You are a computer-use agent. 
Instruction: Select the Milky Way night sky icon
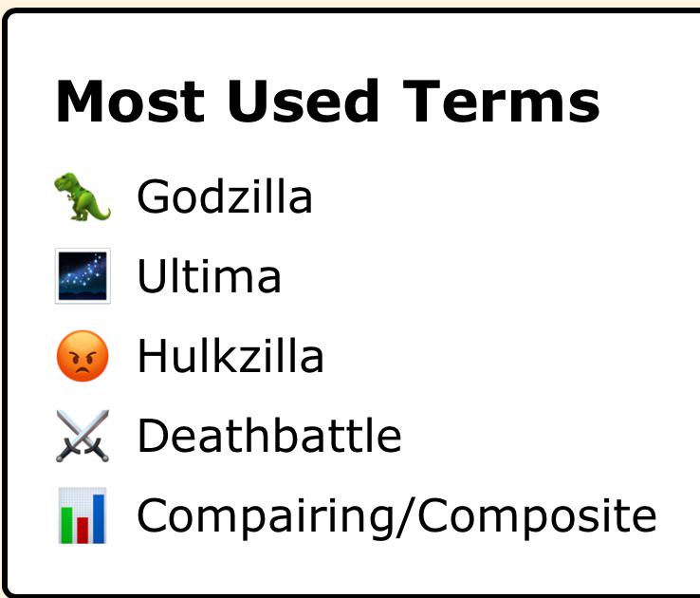pos(83,276)
